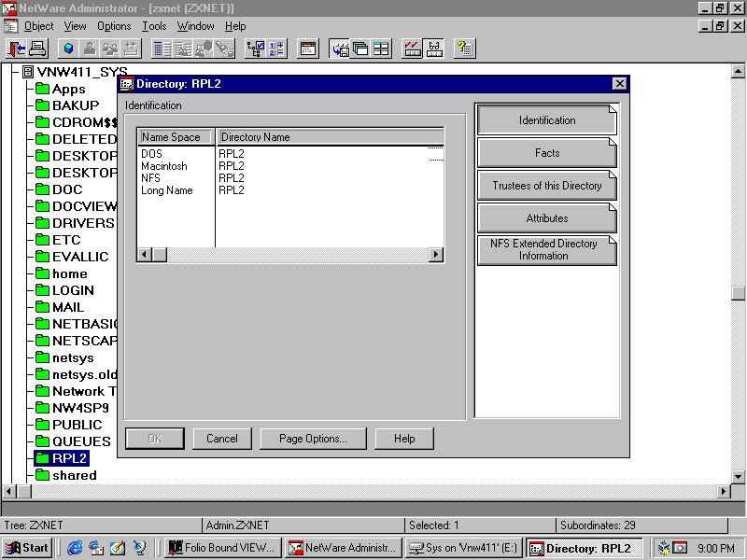
Task: Select the shared folder in the tree
Action: point(66,475)
